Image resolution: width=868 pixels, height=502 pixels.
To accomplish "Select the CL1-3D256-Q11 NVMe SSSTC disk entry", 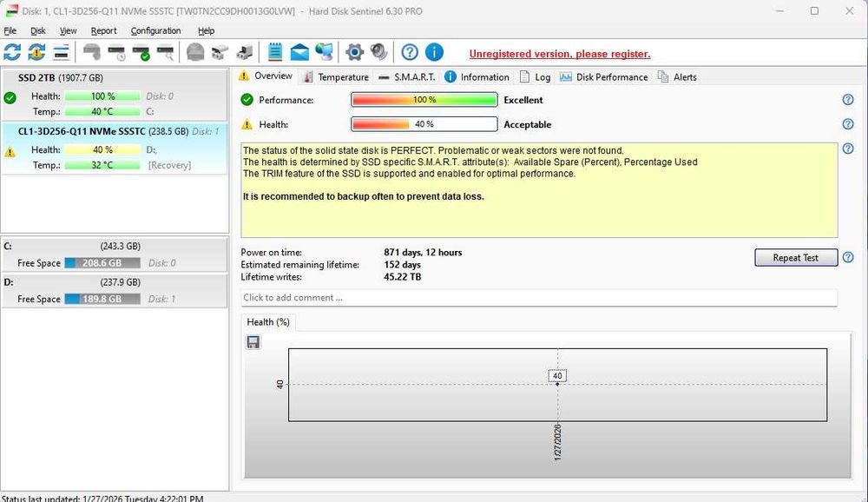I will pyautogui.click(x=115, y=149).
